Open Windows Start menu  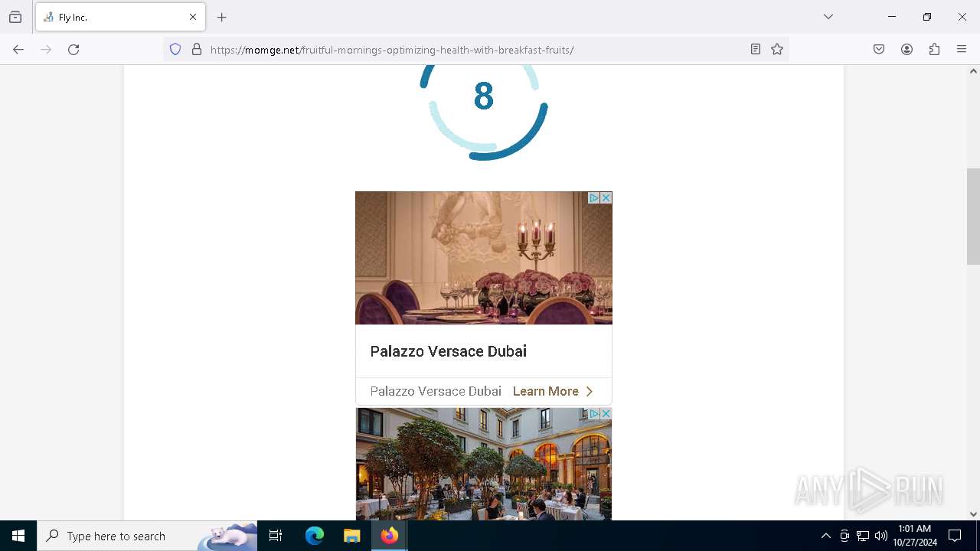point(18,536)
